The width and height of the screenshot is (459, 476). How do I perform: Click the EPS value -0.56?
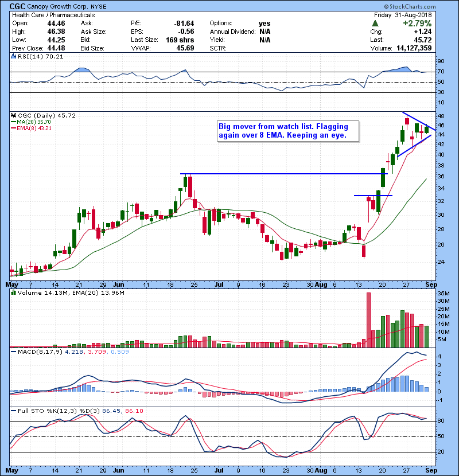coord(186,32)
